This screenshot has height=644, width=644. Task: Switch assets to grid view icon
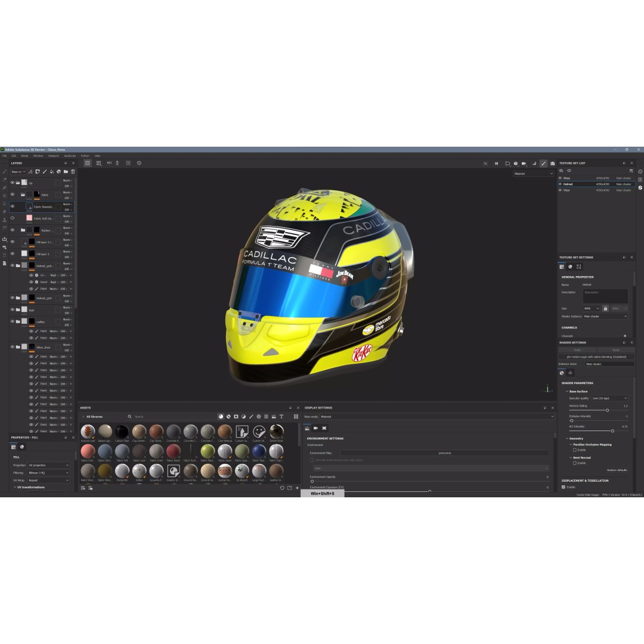(x=296, y=416)
